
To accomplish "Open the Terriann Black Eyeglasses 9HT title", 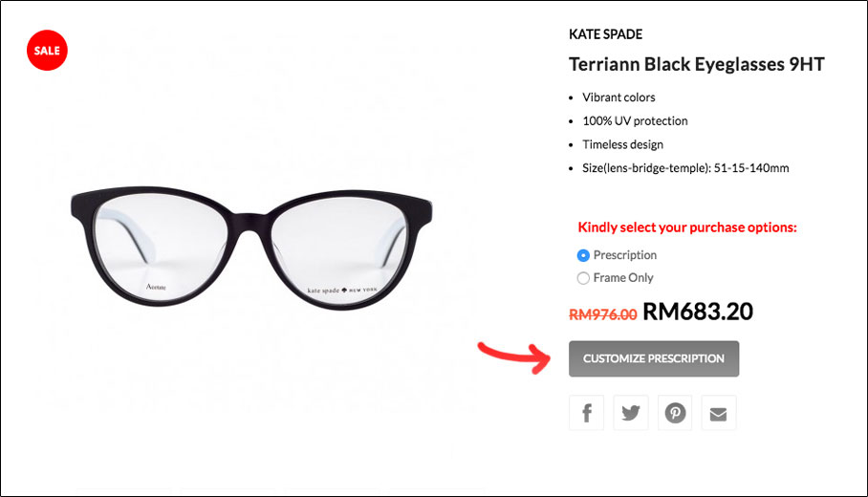I will 697,64.
